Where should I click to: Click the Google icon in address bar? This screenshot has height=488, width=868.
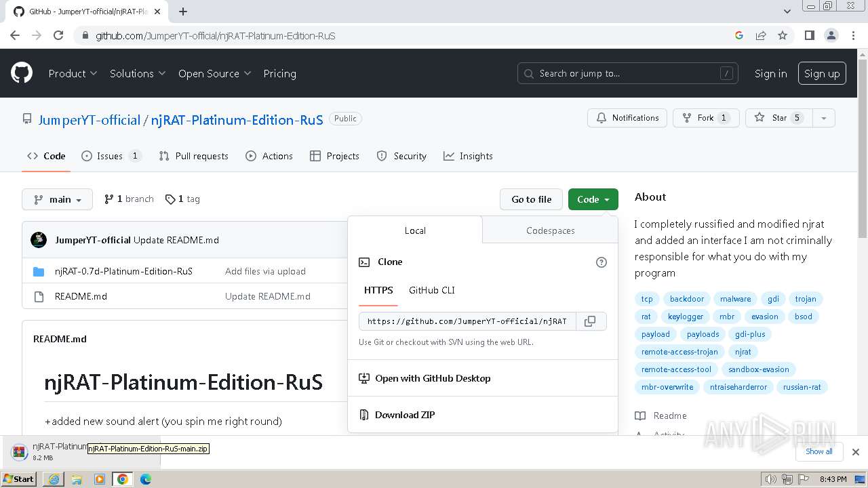739,35
